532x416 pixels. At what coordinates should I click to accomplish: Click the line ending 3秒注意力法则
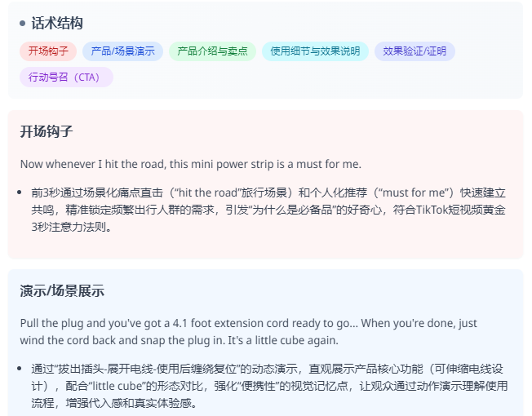pyautogui.click(x=70, y=226)
